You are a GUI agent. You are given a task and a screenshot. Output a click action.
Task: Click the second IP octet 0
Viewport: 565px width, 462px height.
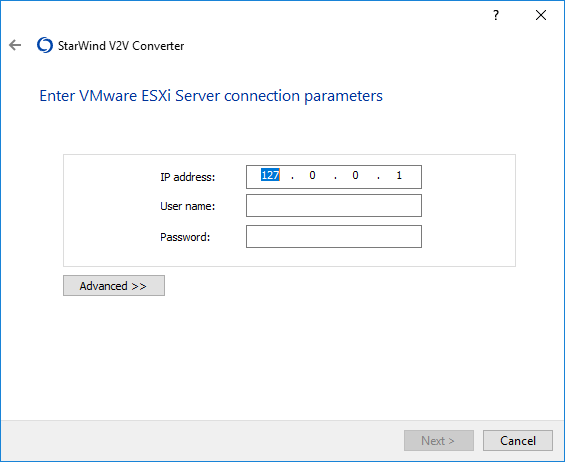coord(312,175)
